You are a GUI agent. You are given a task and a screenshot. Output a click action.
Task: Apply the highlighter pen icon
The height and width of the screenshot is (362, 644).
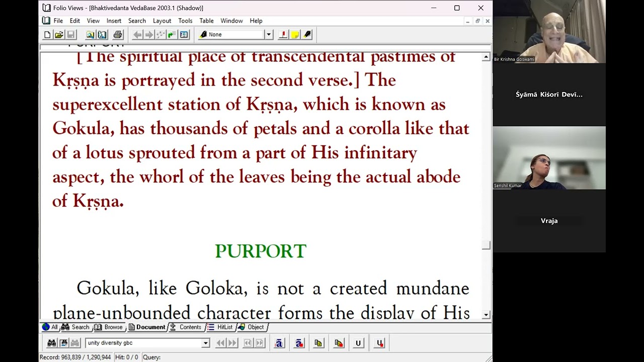[307, 35]
